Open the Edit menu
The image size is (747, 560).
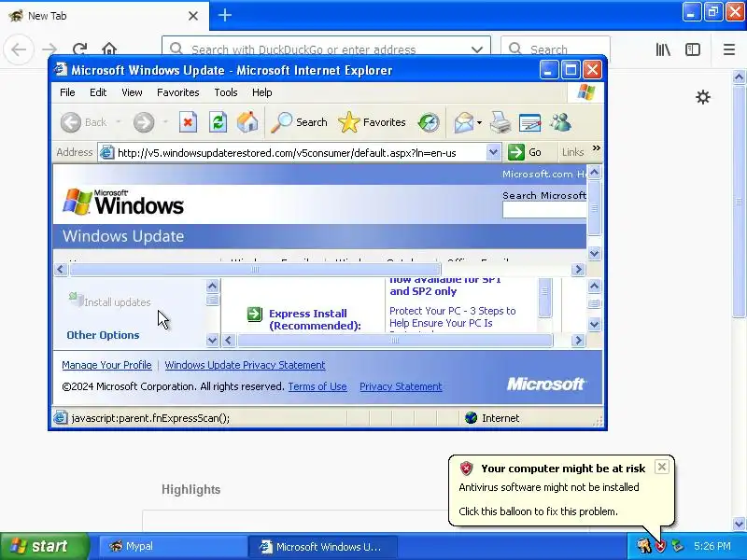98,92
